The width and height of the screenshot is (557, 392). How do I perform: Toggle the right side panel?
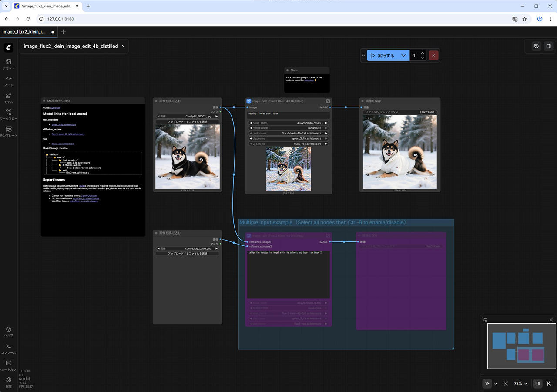point(549,46)
